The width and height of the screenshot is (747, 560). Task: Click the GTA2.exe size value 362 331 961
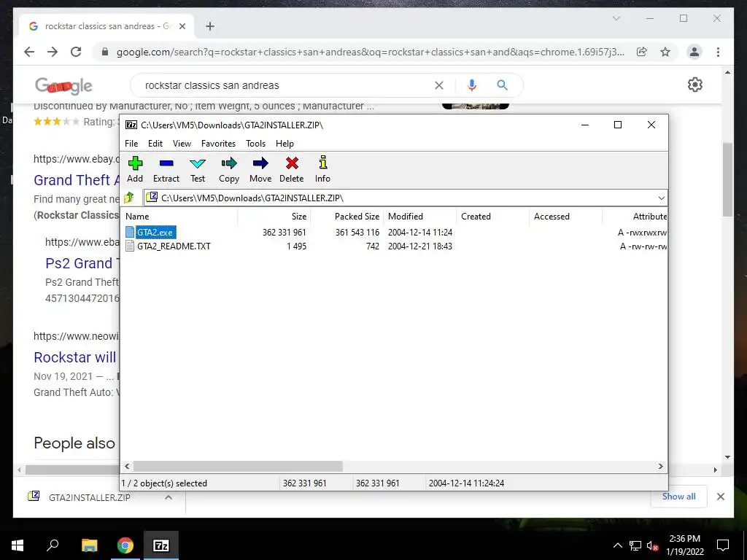pyautogui.click(x=284, y=233)
